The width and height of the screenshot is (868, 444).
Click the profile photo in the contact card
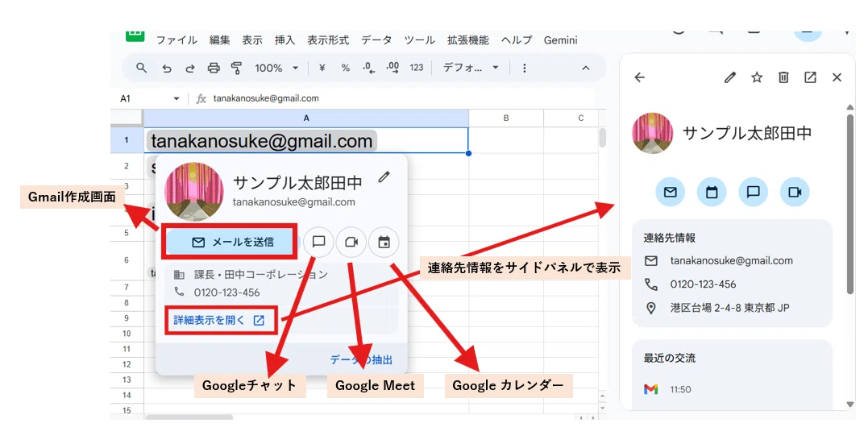coord(194,192)
